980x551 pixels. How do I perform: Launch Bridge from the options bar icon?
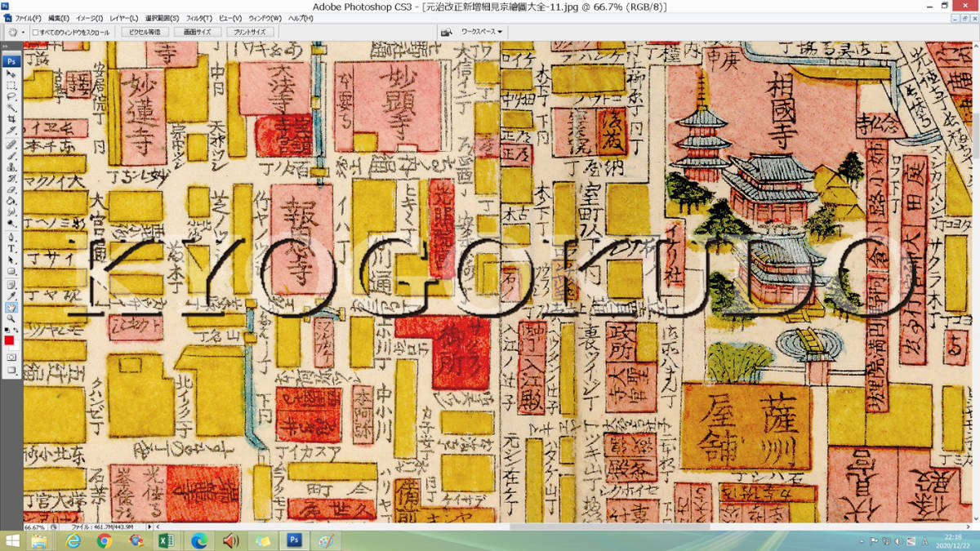click(447, 32)
